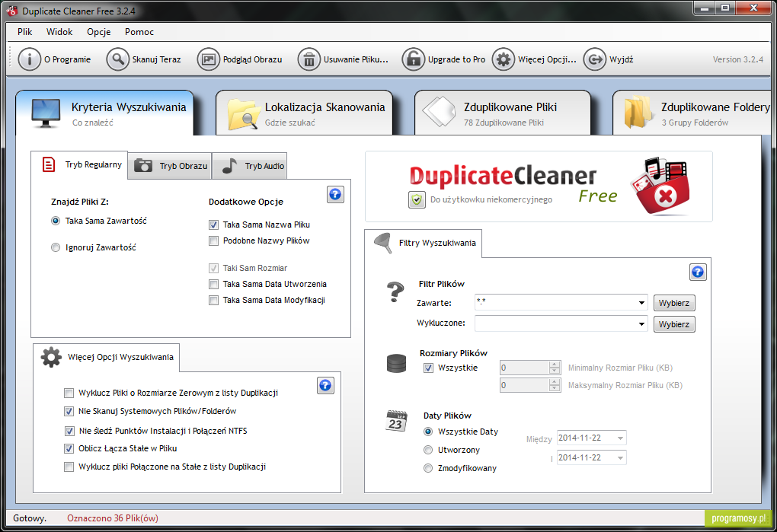This screenshot has height=532, width=777.
Task: Open the Plik menu
Action: coord(25,32)
